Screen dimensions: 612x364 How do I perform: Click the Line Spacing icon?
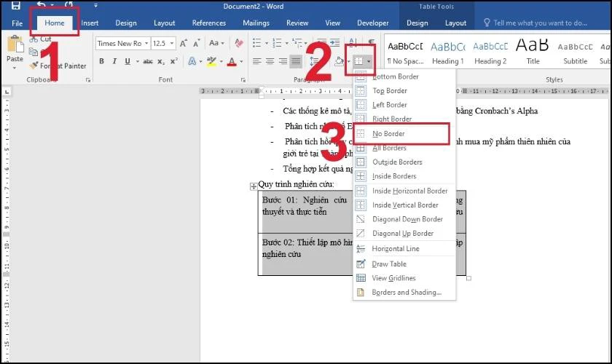[x=314, y=61]
